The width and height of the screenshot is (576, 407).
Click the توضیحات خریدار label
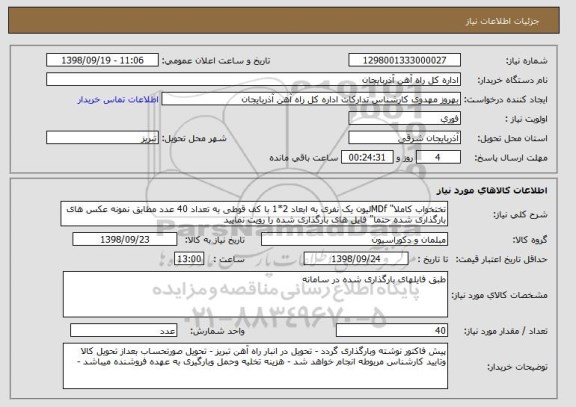pyautogui.click(x=517, y=367)
